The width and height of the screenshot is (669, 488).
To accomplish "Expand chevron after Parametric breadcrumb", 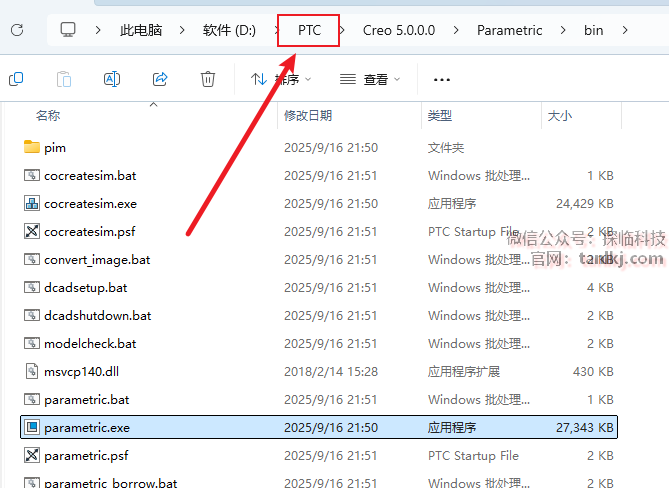I will (x=563, y=30).
